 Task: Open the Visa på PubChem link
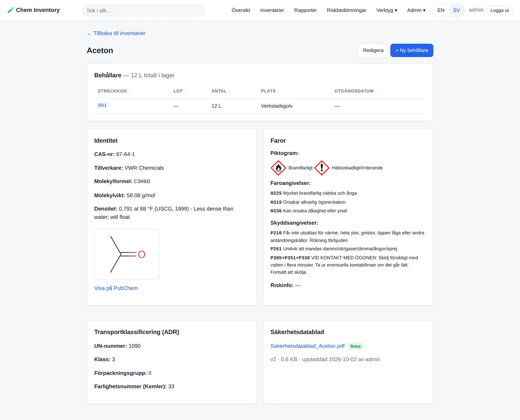(x=116, y=288)
